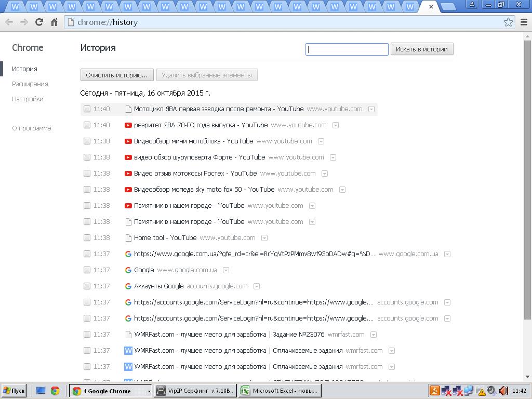This screenshot has height=399, width=532.
Task: Open Памятник в нашем городе link with YouTube icon
Action: pyautogui.click(x=189, y=206)
